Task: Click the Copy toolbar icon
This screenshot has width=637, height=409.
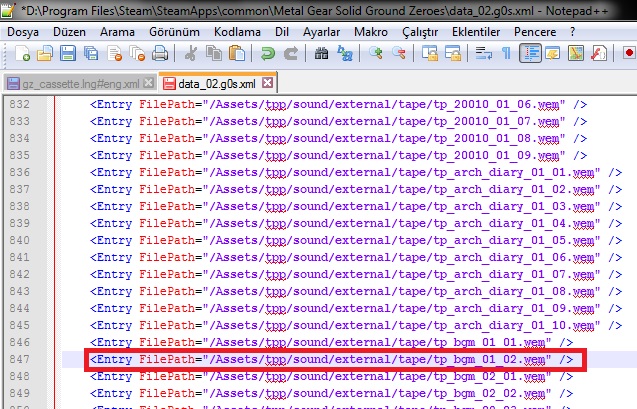Action: (x=214, y=53)
